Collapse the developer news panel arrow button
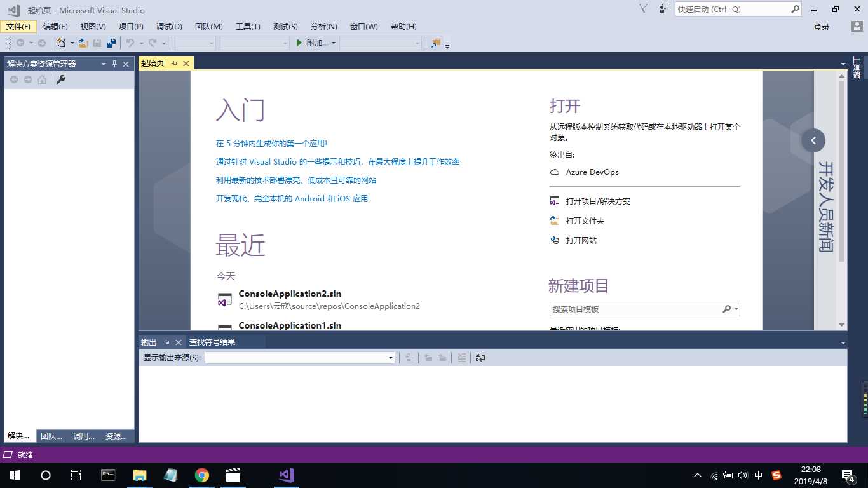 [813, 140]
